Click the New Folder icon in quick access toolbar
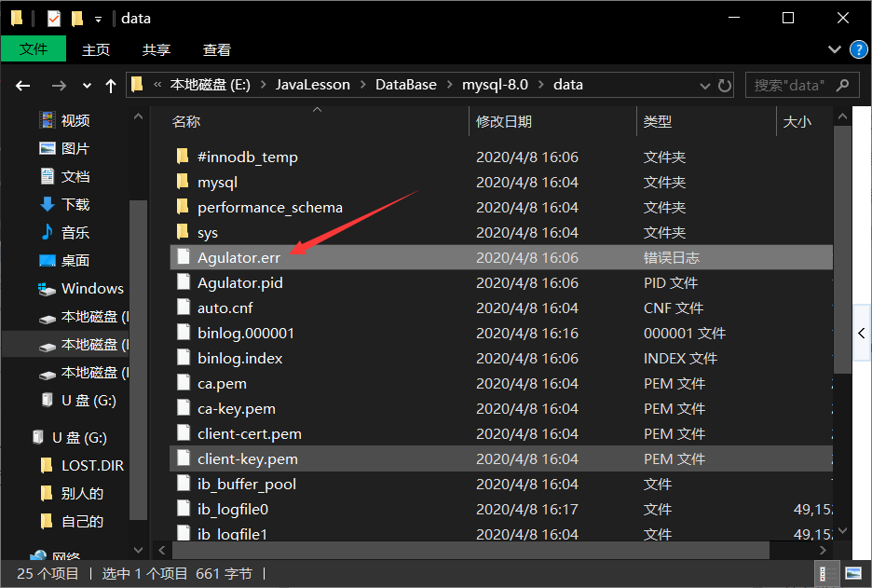This screenshot has width=872, height=588. tap(77, 19)
